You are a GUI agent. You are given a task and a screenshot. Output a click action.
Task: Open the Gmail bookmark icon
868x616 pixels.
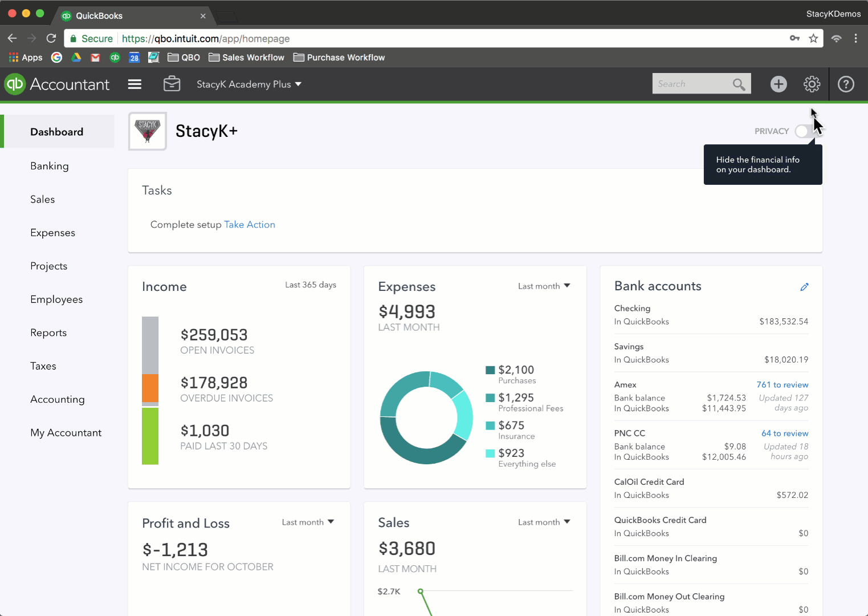(95, 58)
